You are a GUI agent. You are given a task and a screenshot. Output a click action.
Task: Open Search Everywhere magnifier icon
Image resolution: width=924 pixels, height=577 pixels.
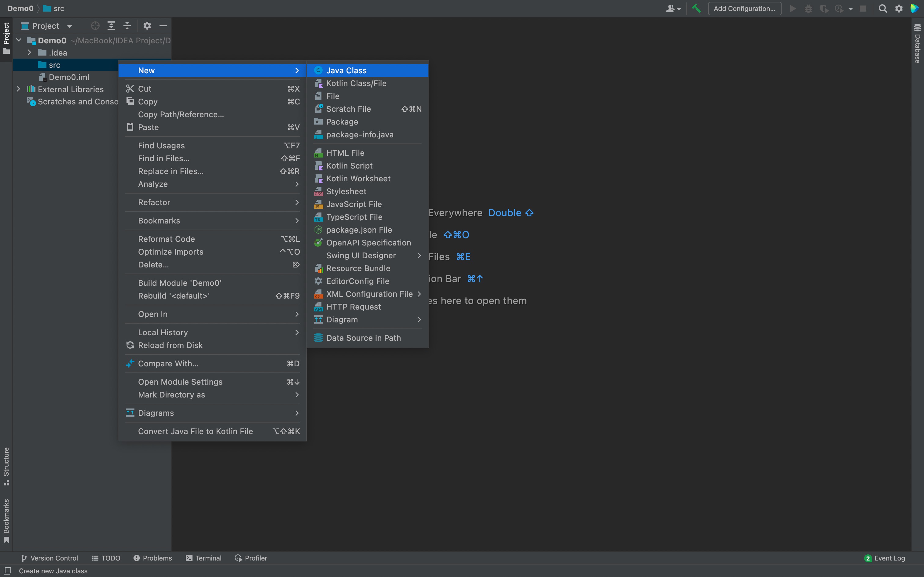[x=883, y=9]
